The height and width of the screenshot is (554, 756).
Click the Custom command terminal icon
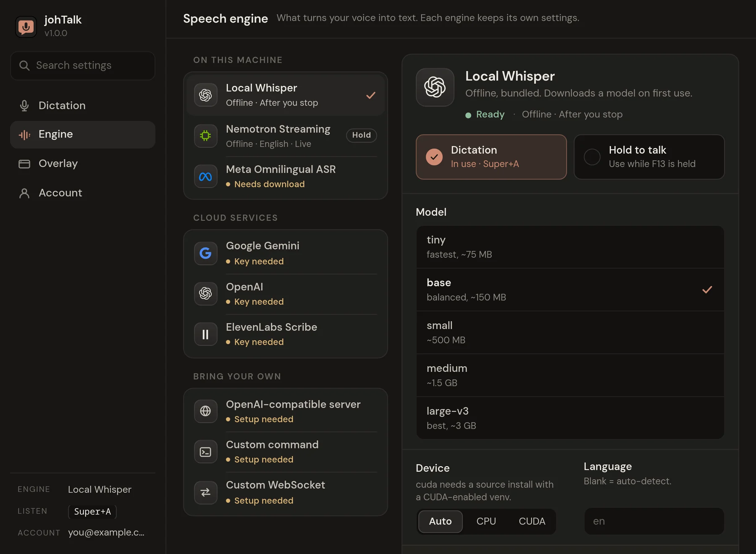(x=205, y=452)
